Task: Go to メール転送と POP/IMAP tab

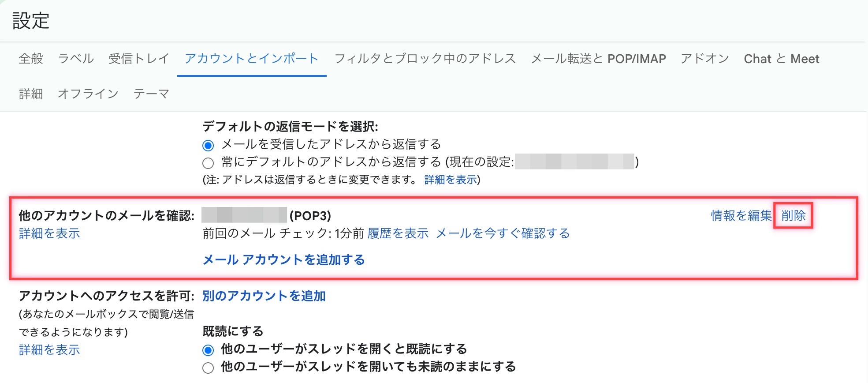Action: point(598,59)
